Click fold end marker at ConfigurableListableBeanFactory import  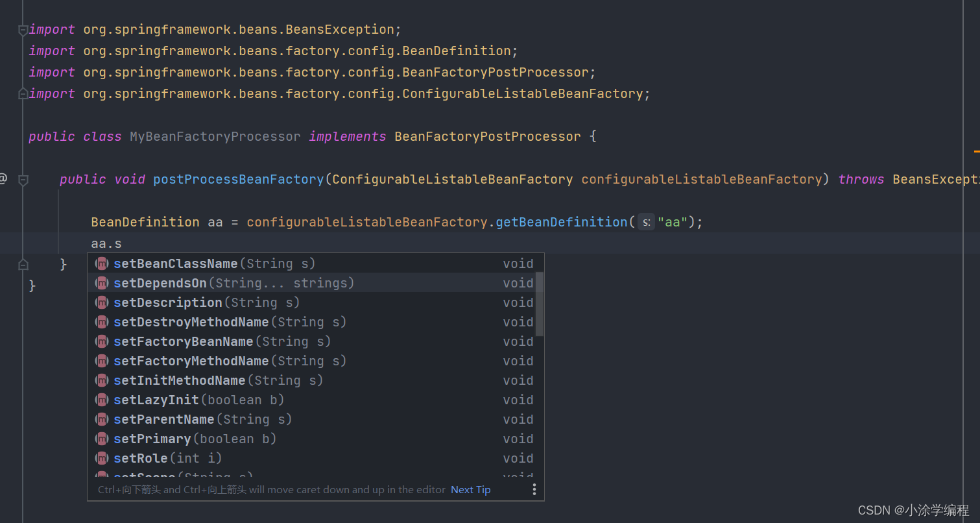(23, 94)
